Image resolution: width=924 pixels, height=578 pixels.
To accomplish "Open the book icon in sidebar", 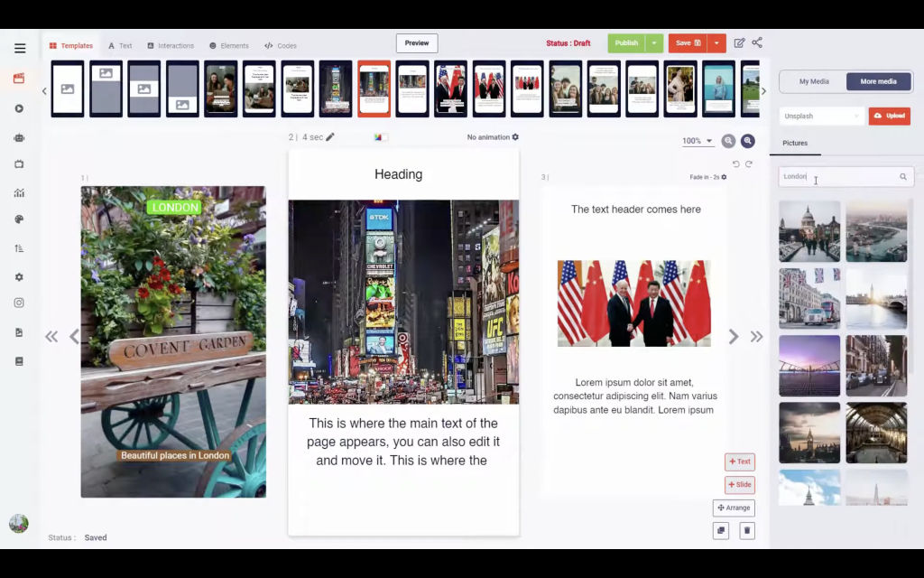I will (19, 361).
